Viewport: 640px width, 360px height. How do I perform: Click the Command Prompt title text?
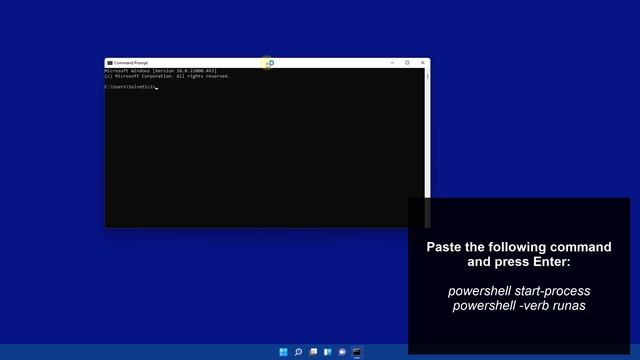click(x=131, y=63)
